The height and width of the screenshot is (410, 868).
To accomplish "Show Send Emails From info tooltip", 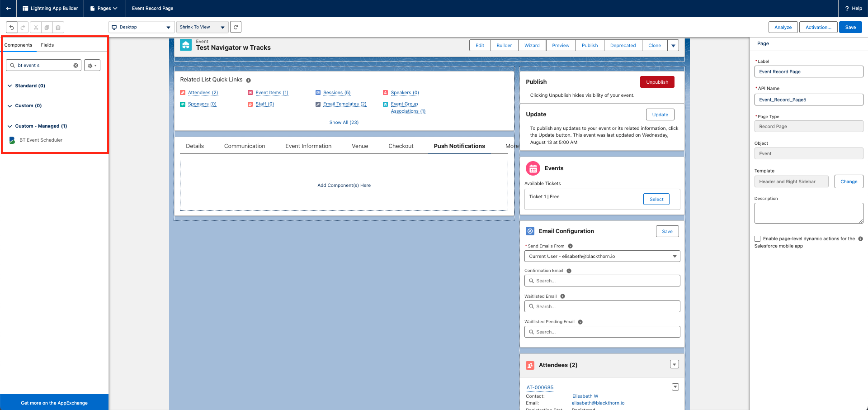I will 570,246.
